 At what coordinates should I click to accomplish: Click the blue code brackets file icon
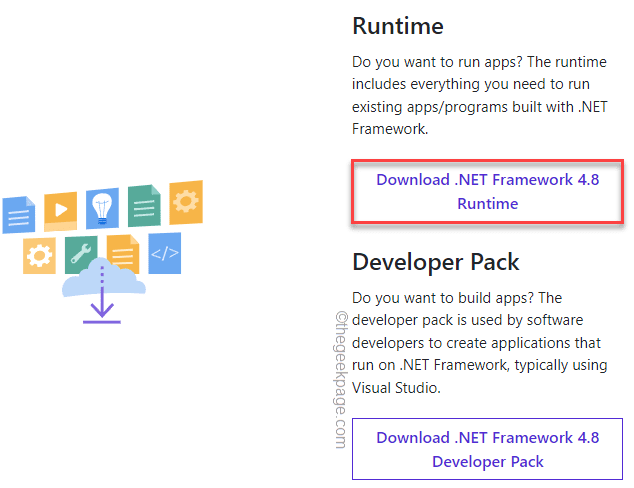coord(165,253)
